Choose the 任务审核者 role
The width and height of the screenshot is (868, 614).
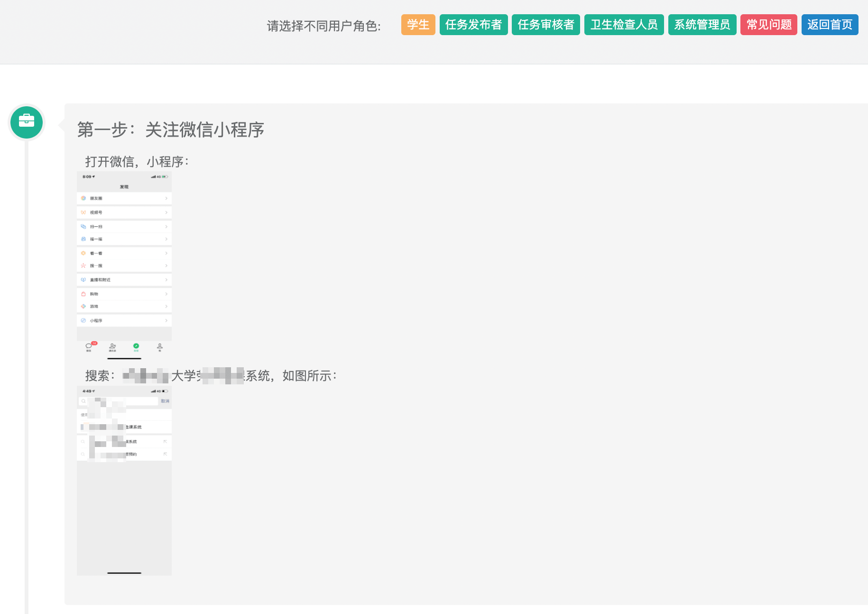click(x=545, y=25)
